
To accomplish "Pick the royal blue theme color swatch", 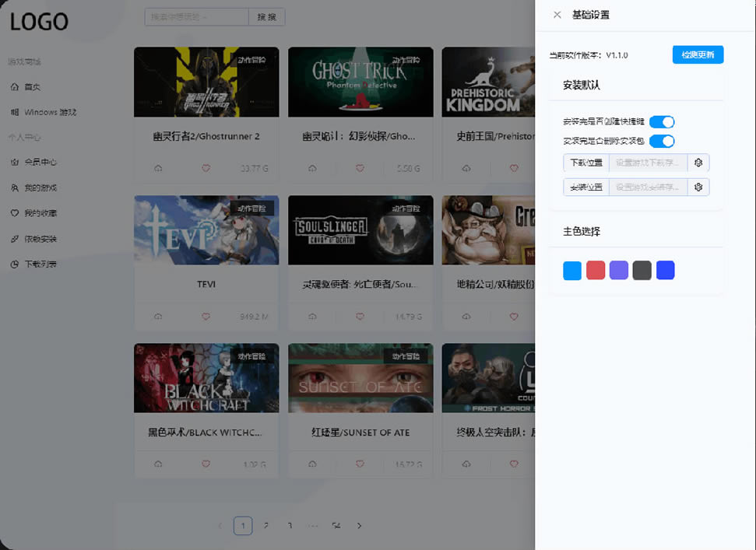I will [x=666, y=270].
